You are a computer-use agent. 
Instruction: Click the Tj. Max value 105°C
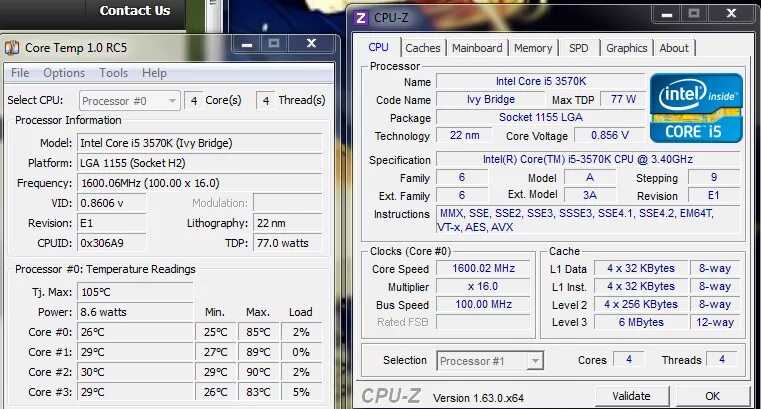coord(135,292)
